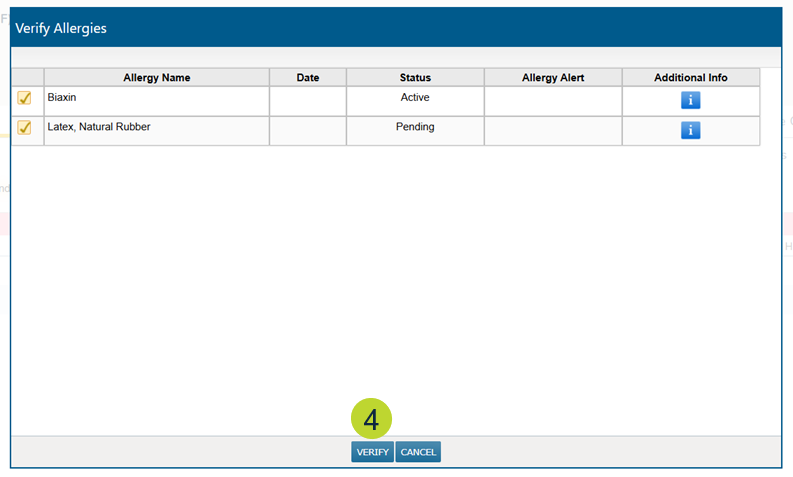The image size is (793, 477).
Task: Click the empty Date cell for Biaxin
Action: (308, 101)
